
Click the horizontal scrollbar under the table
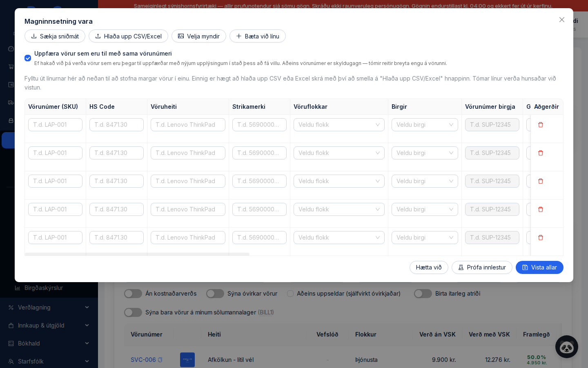click(x=137, y=254)
